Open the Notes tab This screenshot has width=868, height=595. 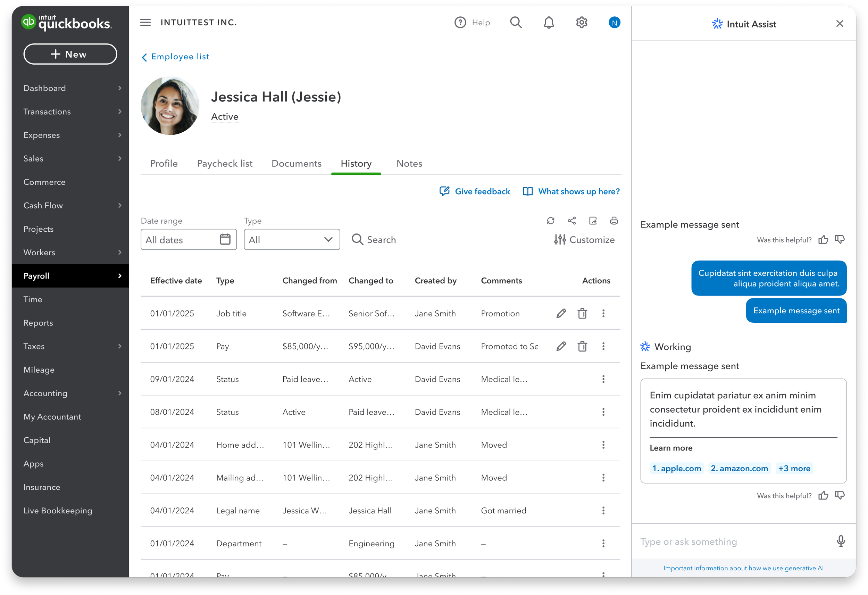click(x=409, y=163)
